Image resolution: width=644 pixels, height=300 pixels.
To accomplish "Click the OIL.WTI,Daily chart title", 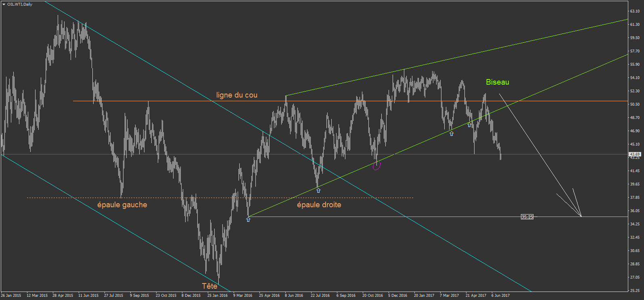I will click(20, 4).
